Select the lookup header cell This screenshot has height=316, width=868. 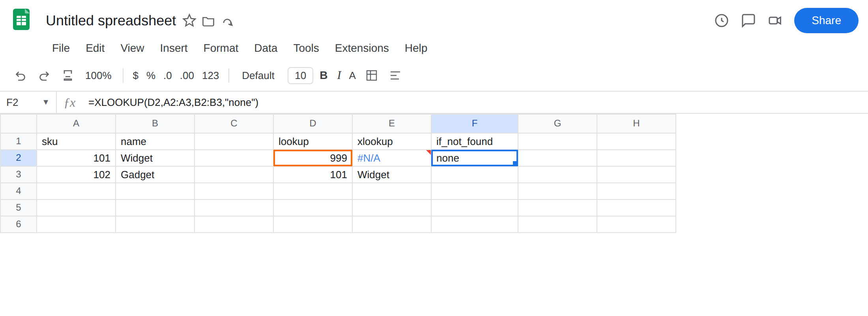[313, 141]
